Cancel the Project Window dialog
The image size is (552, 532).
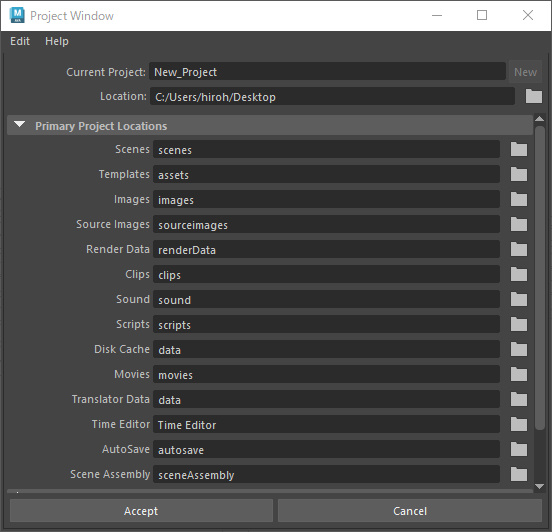410,511
